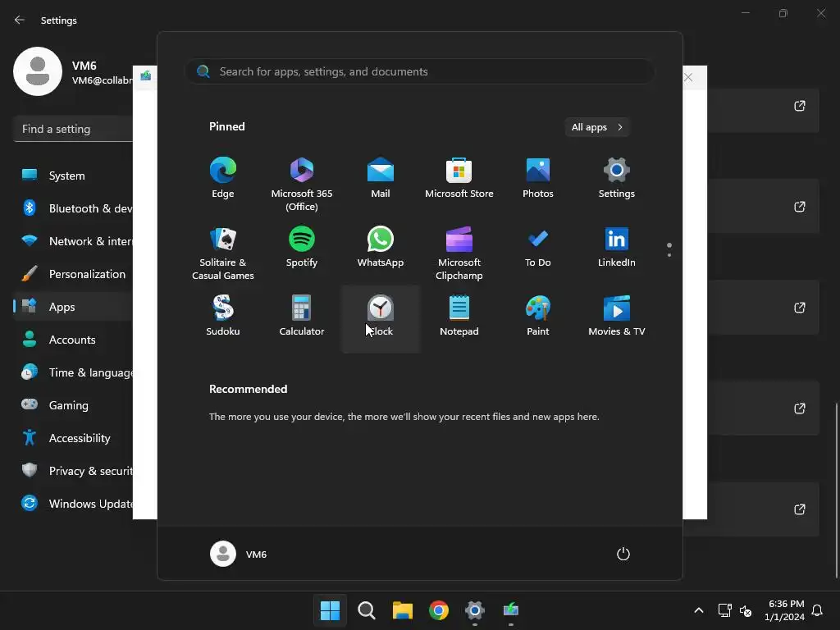Open Edge from pinned apps
This screenshot has height=630, width=840.
click(223, 178)
